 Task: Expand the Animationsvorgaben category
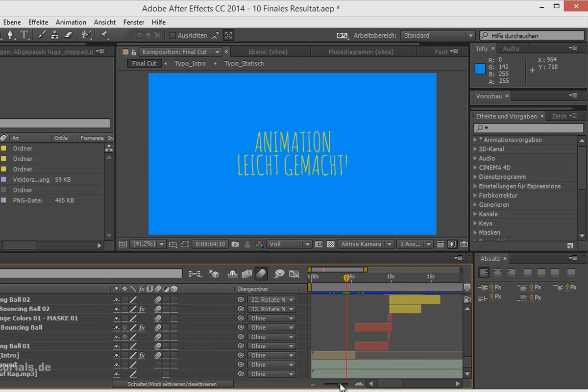[475, 140]
